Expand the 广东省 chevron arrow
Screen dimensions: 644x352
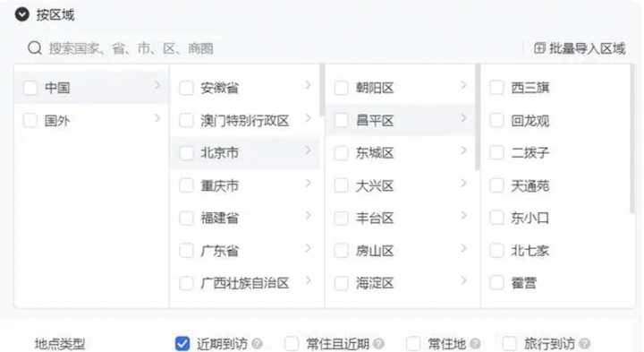click(308, 248)
